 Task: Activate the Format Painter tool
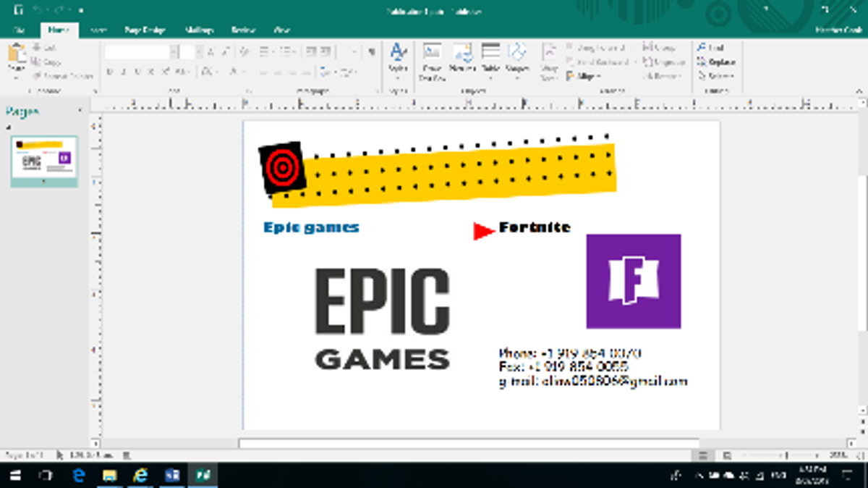pyautogui.click(x=63, y=76)
